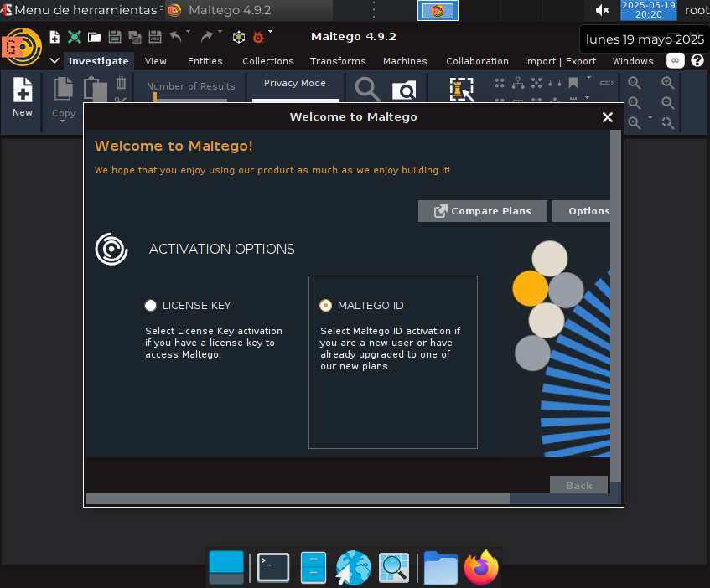The width and height of the screenshot is (710, 588).
Task: Click the open folder icon in quick toolbar
Action: coord(95,37)
